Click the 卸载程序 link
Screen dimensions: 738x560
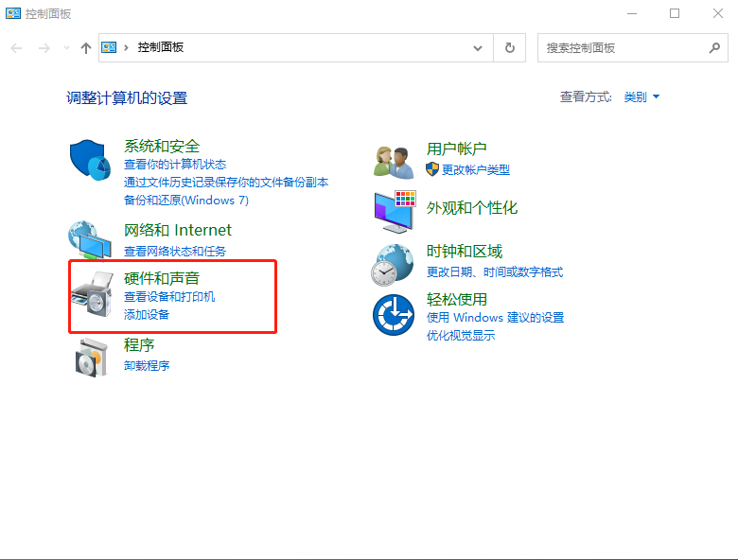pyautogui.click(x=147, y=366)
